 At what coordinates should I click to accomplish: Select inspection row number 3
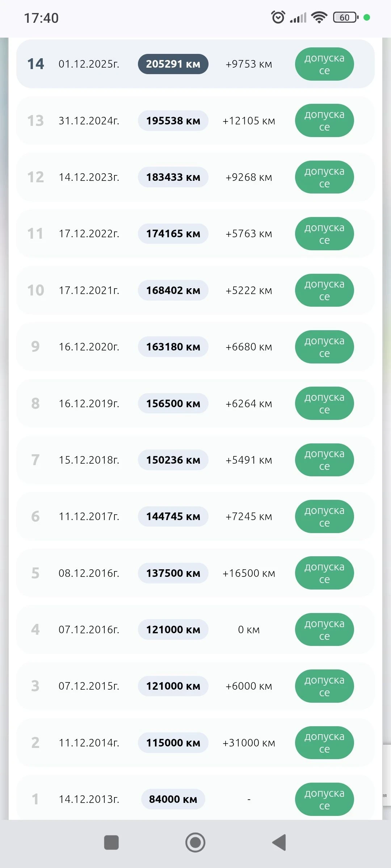[x=35, y=686]
